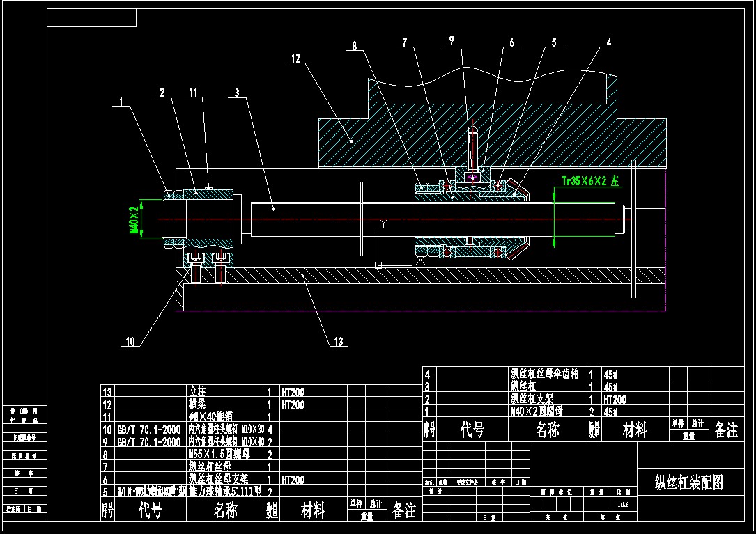Click the 名称 header in left parts table
Screen dimensions: 756x534
click(226, 510)
